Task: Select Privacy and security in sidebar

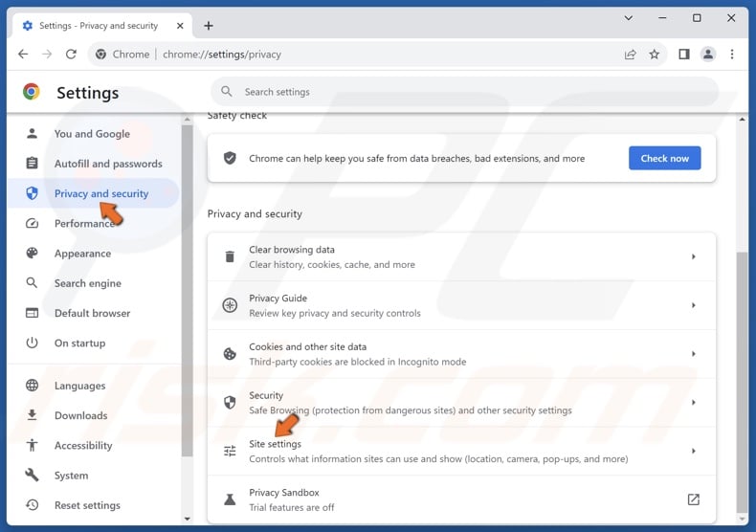Action: [x=93, y=193]
